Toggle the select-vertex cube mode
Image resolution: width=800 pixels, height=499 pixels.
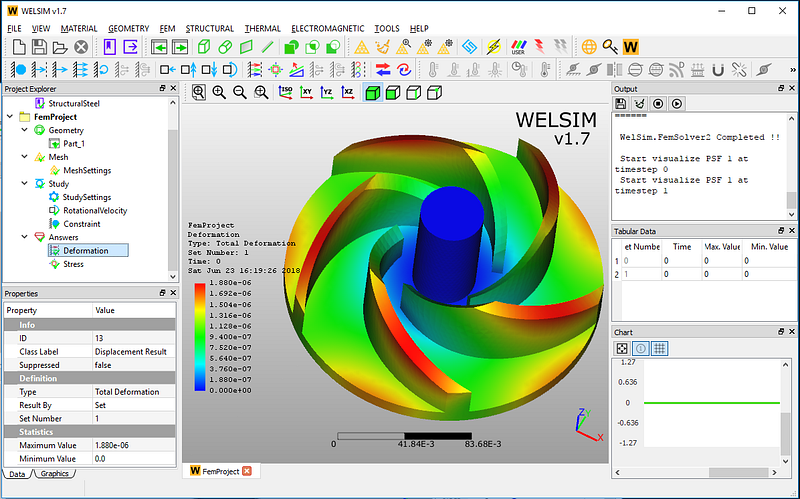click(434, 93)
